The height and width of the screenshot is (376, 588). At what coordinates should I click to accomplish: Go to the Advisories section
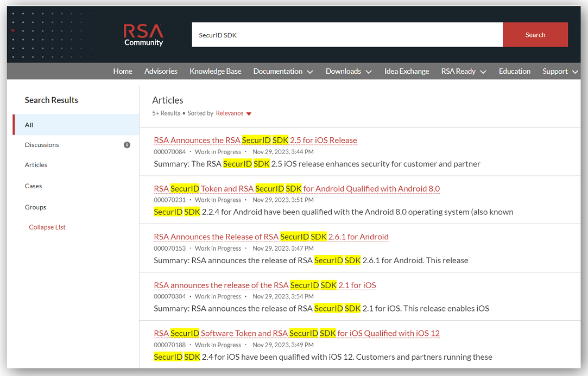coord(161,71)
